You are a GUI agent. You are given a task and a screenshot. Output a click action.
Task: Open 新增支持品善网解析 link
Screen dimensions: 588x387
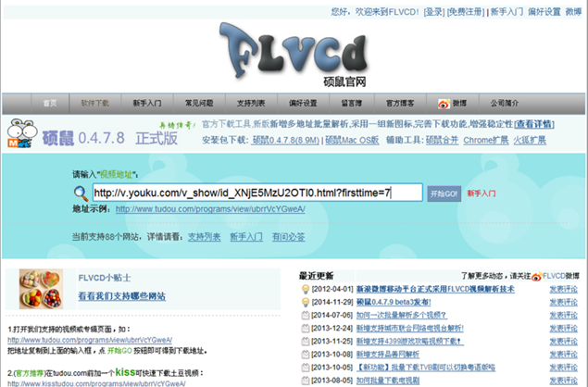click(x=388, y=355)
